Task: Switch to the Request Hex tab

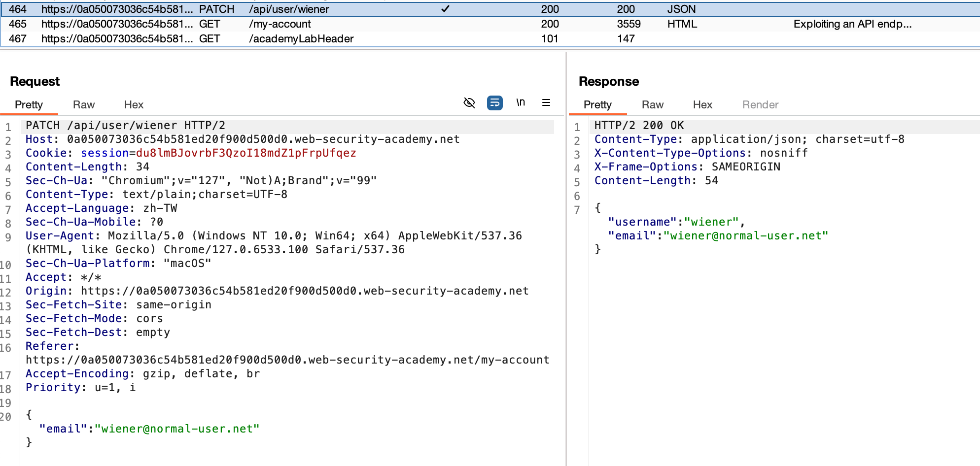Action: (134, 104)
